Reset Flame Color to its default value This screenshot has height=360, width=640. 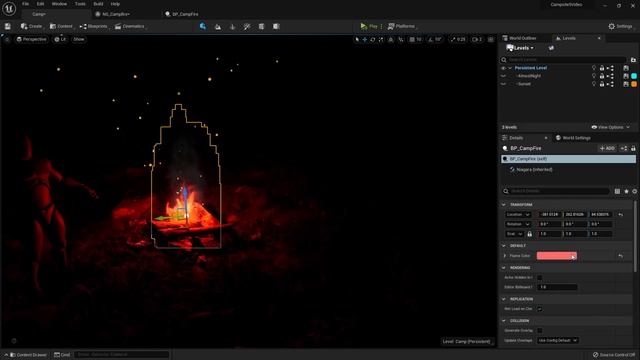click(x=620, y=256)
